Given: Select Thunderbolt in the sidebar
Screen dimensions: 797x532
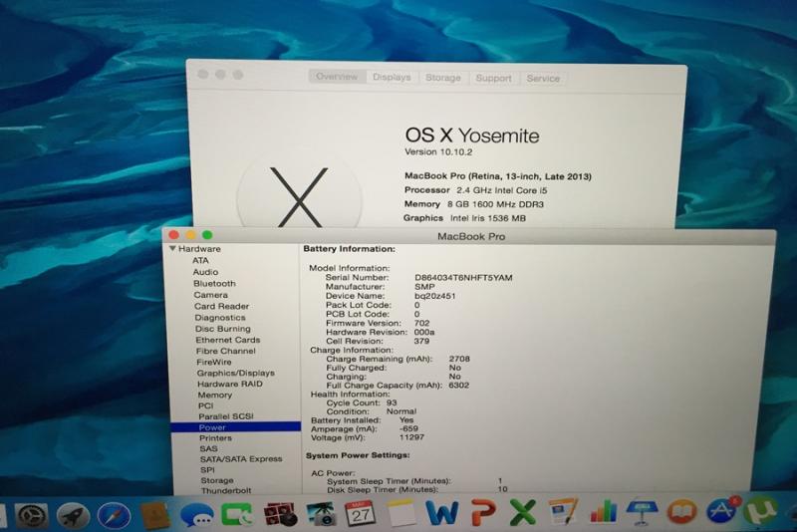Looking at the screenshot, I should point(226,491).
